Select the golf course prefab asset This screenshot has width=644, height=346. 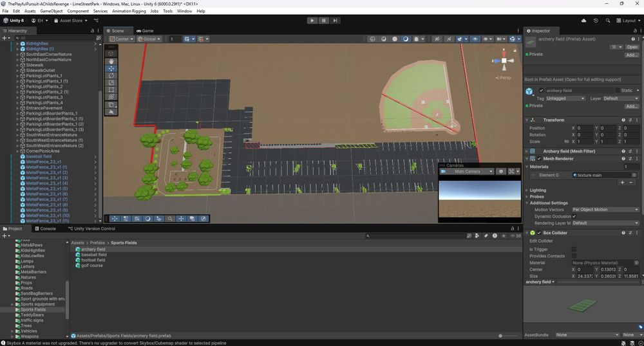tap(91, 265)
